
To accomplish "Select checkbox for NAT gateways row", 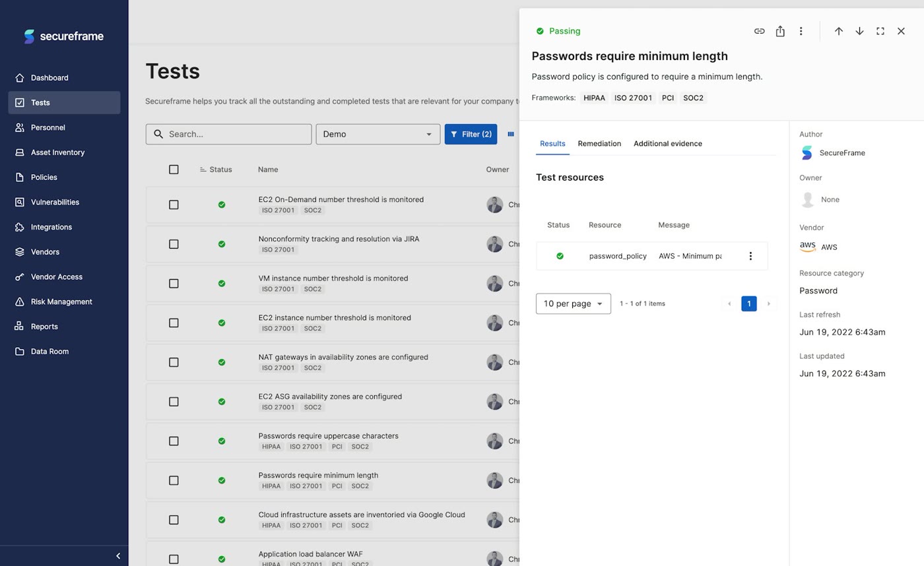I will (174, 362).
